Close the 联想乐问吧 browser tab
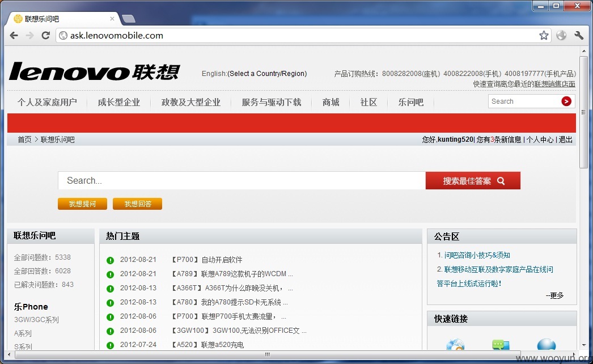 pyautogui.click(x=112, y=19)
